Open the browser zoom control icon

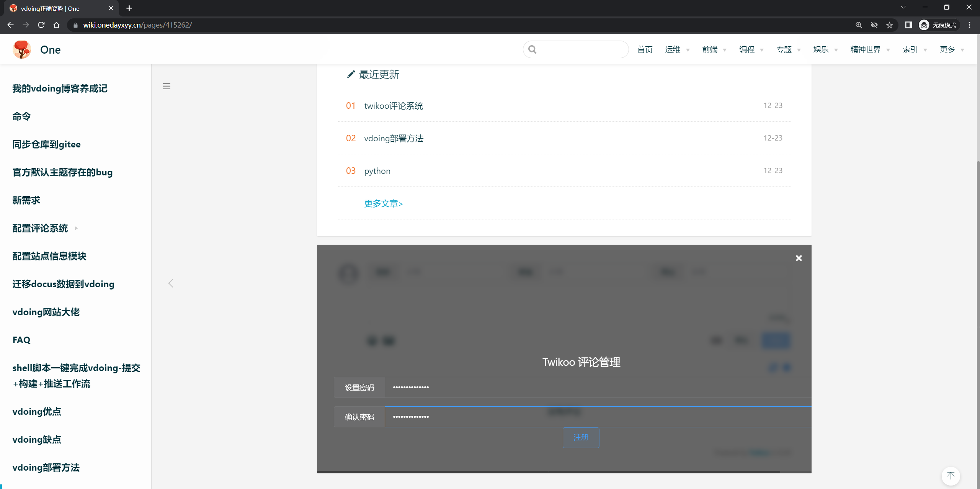859,25
